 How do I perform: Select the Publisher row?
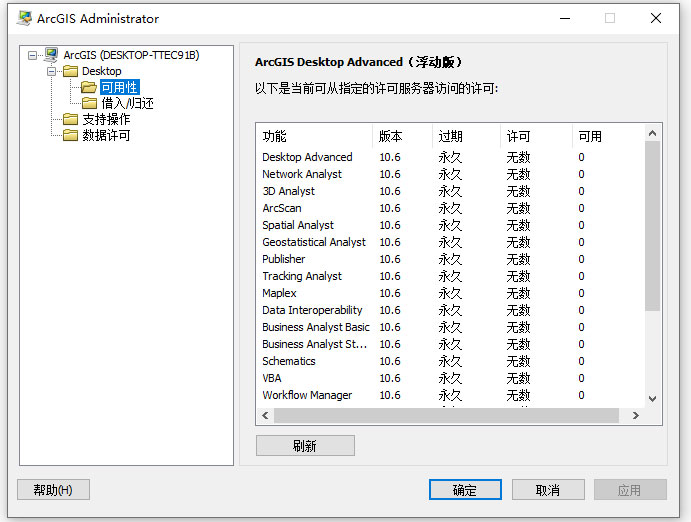click(x=450, y=259)
